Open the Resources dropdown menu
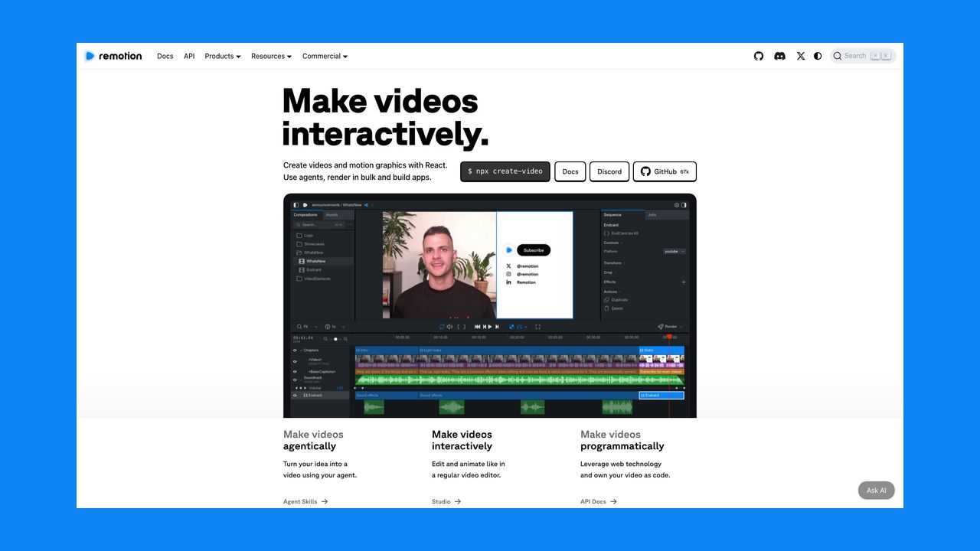This screenshot has height=551, width=980. pos(271,56)
